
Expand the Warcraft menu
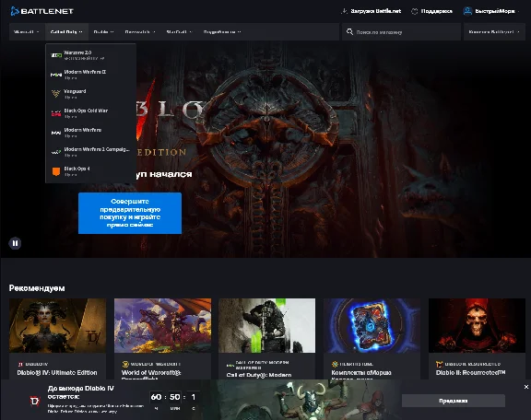click(27, 32)
